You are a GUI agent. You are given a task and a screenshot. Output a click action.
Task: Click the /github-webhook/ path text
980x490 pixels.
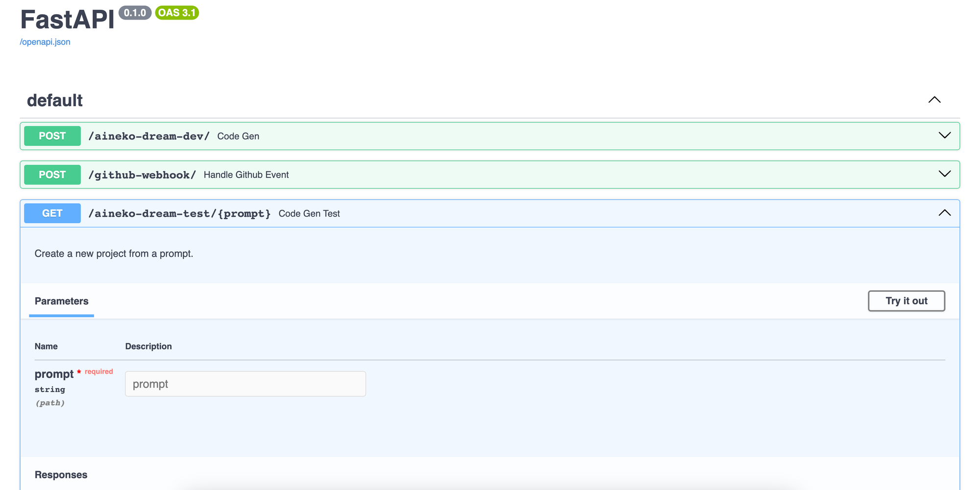tap(142, 175)
